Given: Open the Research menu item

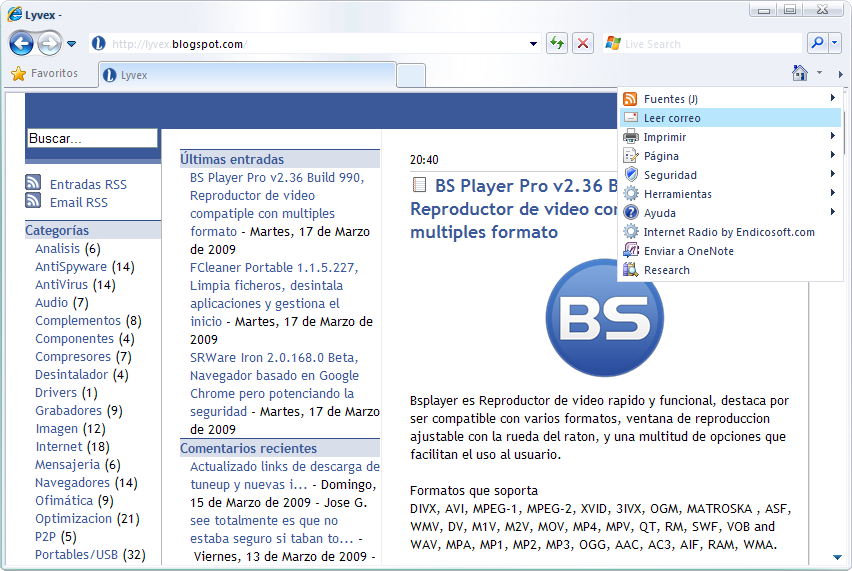Looking at the screenshot, I should [x=666, y=270].
